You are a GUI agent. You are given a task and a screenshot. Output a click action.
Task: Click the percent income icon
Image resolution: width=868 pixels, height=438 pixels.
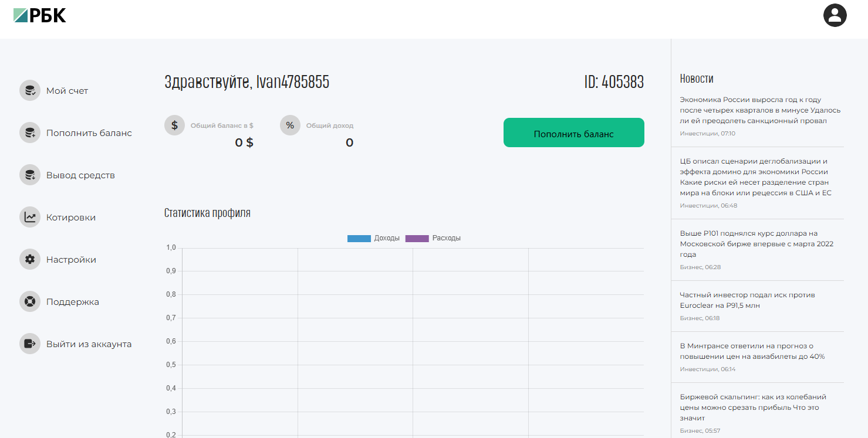click(x=290, y=125)
